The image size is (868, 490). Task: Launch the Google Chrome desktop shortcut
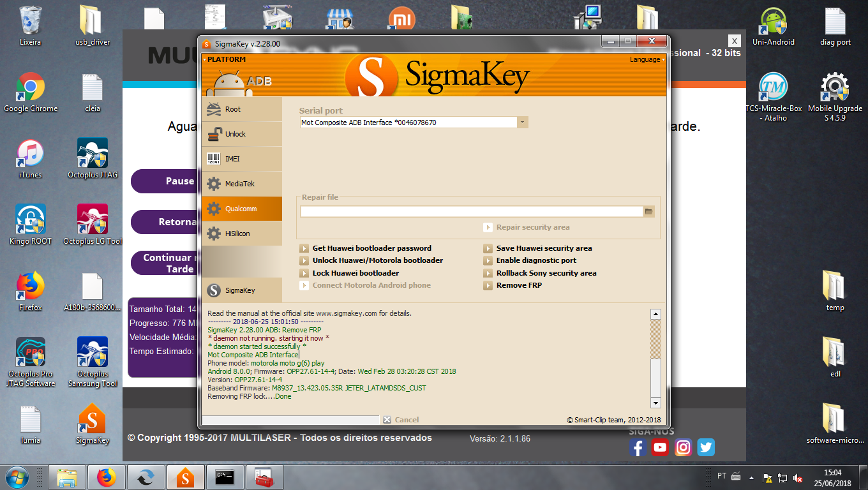(x=31, y=93)
